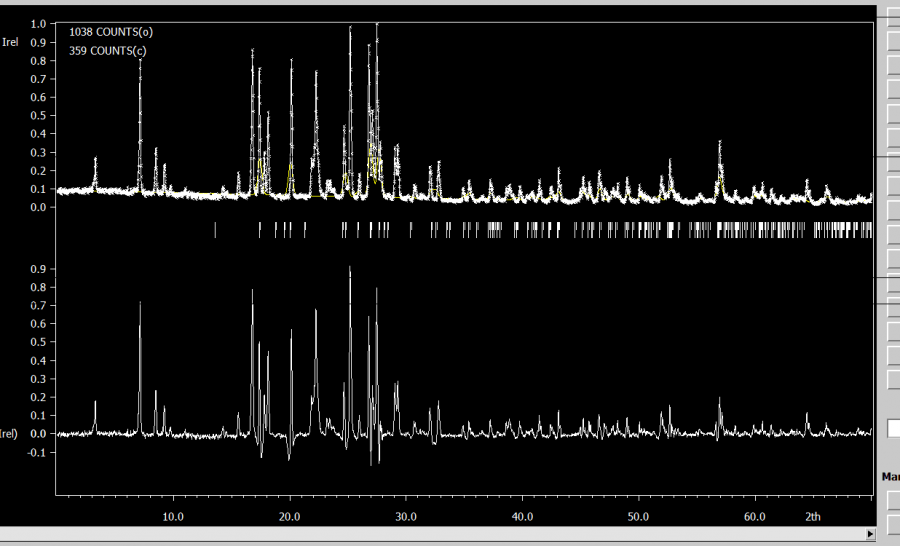Click the 0.5 label on lower y-axis

[x=39, y=343]
